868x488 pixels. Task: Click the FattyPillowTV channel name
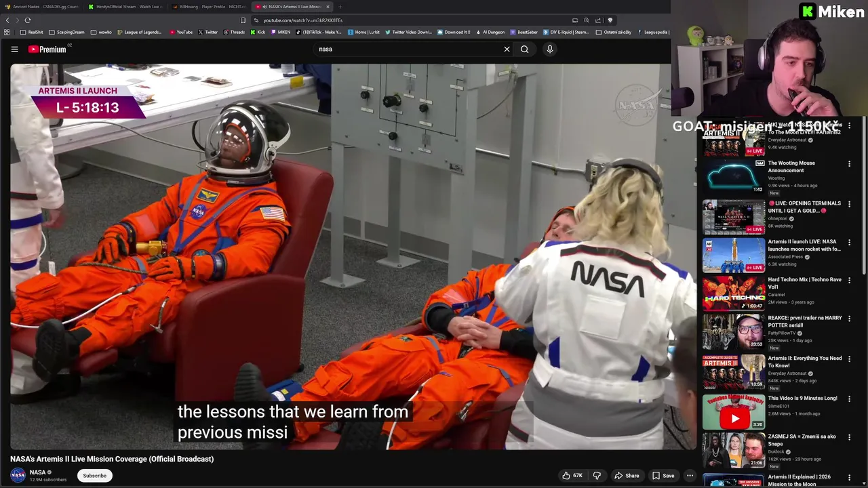click(782, 333)
